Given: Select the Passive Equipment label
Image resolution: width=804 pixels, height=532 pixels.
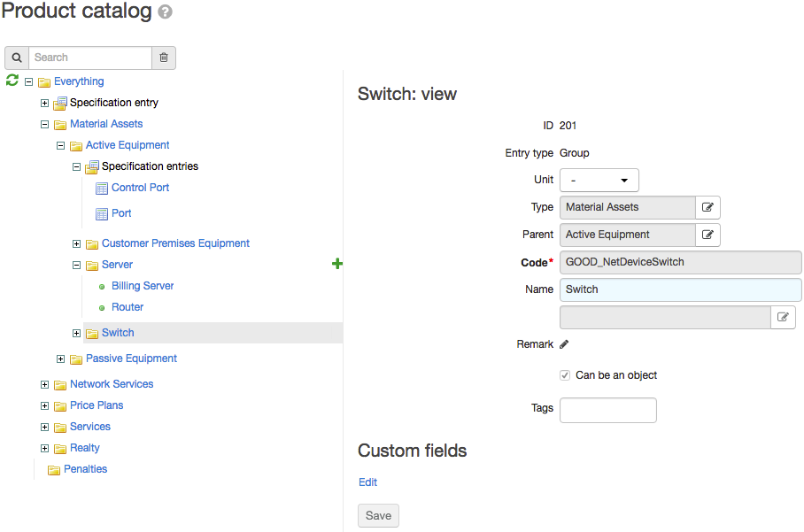Looking at the screenshot, I should 131,359.
